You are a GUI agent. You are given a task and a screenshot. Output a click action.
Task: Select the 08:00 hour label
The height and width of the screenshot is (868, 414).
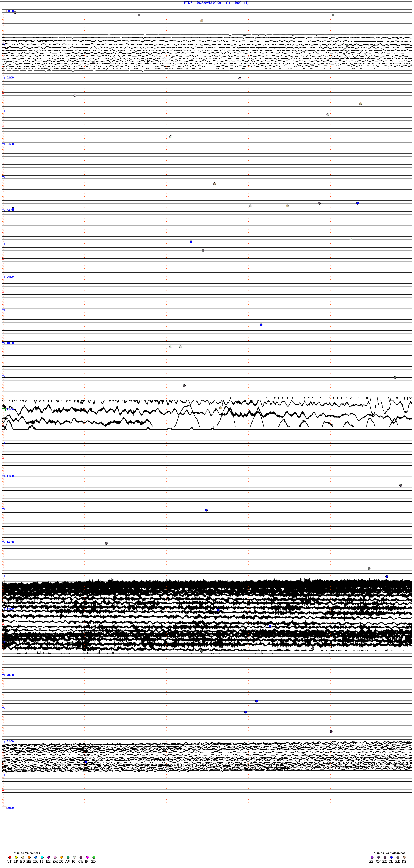click(x=10, y=277)
